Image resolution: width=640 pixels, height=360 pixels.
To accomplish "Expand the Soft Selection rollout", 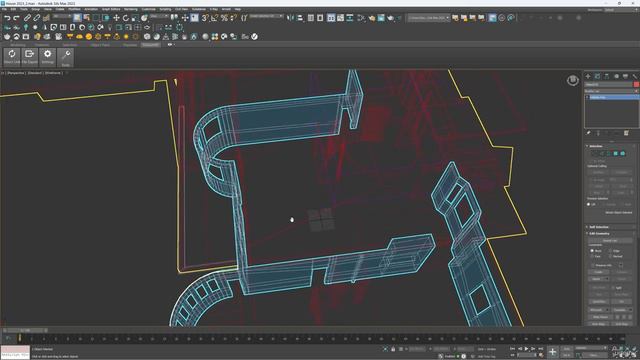I will (x=599, y=227).
